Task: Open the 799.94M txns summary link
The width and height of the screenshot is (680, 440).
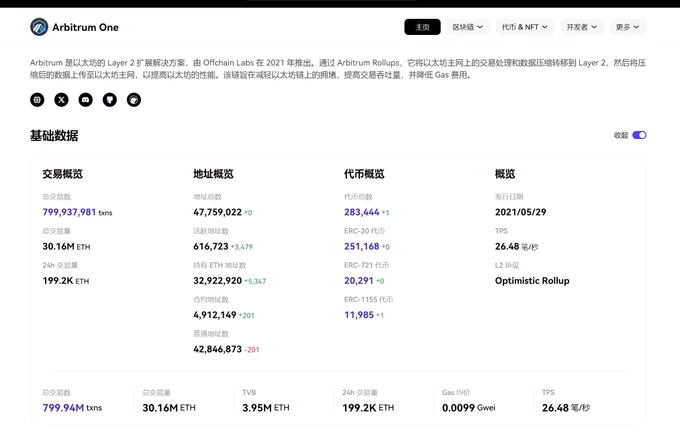Action: (x=72, y=407)
